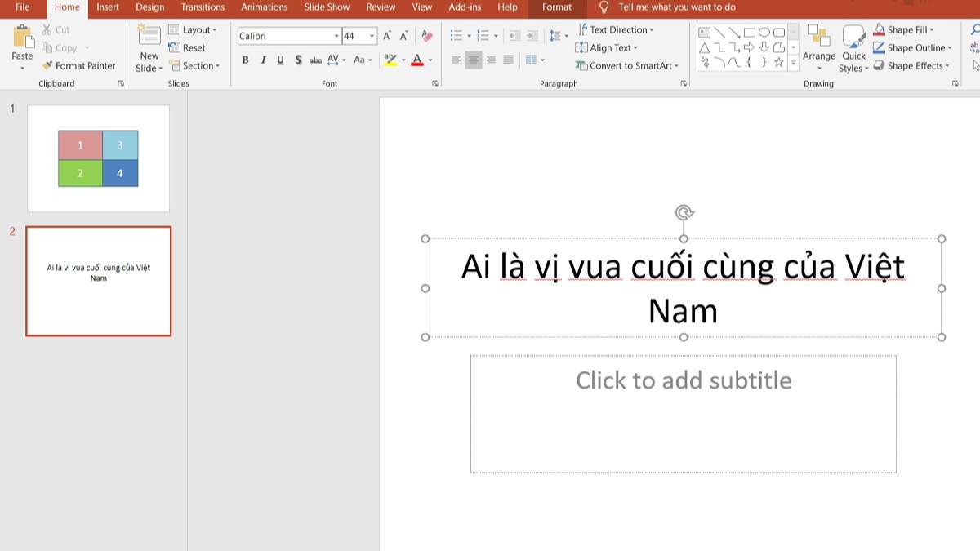Screen dimensions: 980x551
Task: Click the Decrease List Level icon
Action: coord(514,36)
